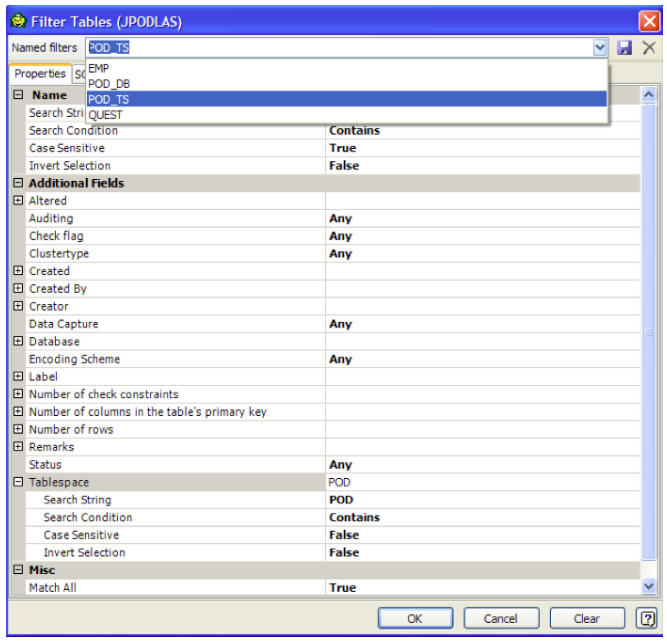The width and height of the screenshot is (667, 642).
Task: Expand the Label field
Action: tap(18, 376)
